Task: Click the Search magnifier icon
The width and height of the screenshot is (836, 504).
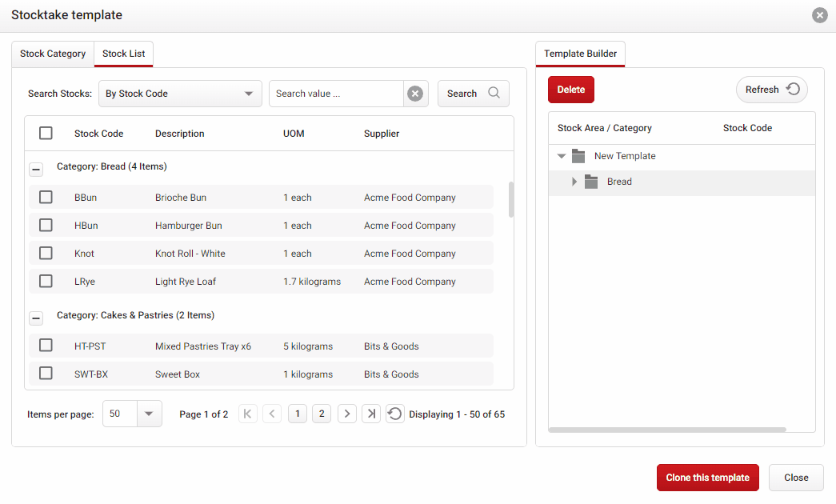Action: tap(496, 94)
